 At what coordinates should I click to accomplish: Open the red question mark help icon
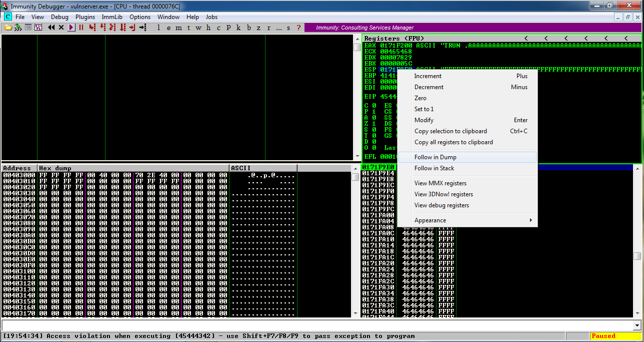click(299, 28)
